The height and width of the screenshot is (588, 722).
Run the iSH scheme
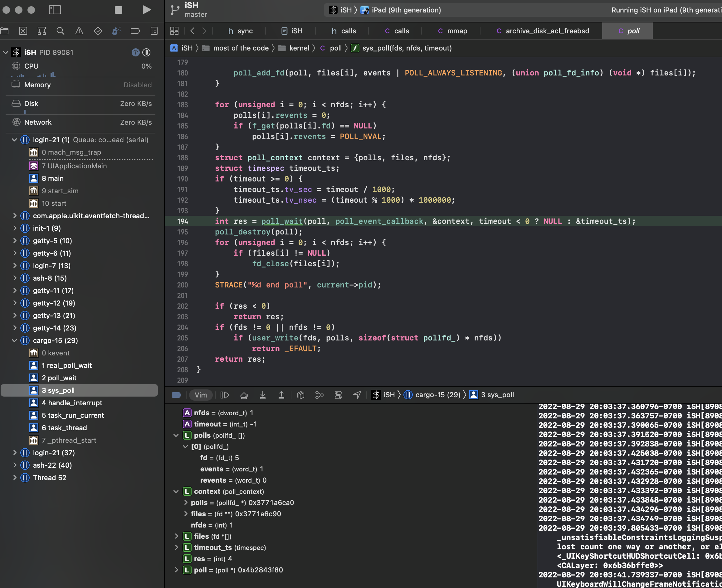coord(146,10)
